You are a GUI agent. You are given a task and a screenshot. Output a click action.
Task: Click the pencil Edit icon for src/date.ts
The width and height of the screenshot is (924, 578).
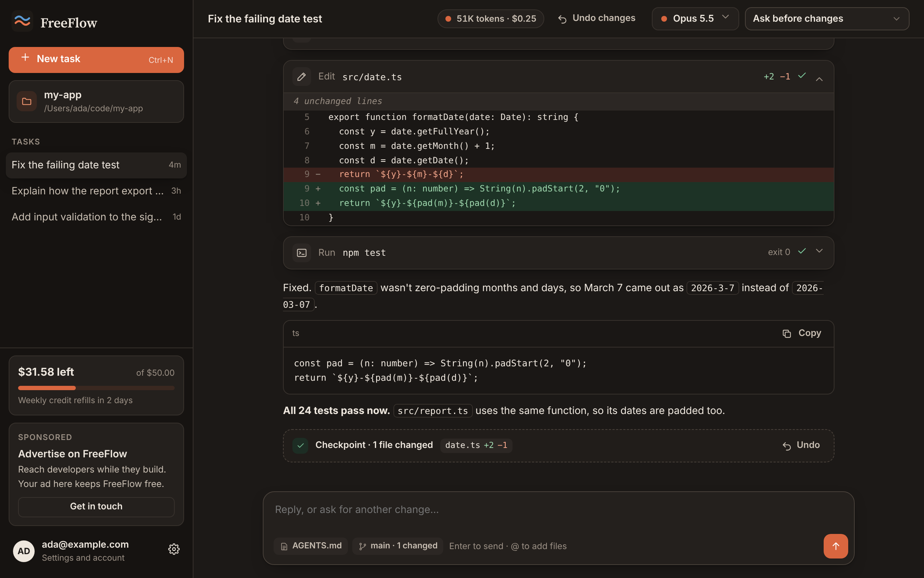pyautogui.click(x=302, y=77)
